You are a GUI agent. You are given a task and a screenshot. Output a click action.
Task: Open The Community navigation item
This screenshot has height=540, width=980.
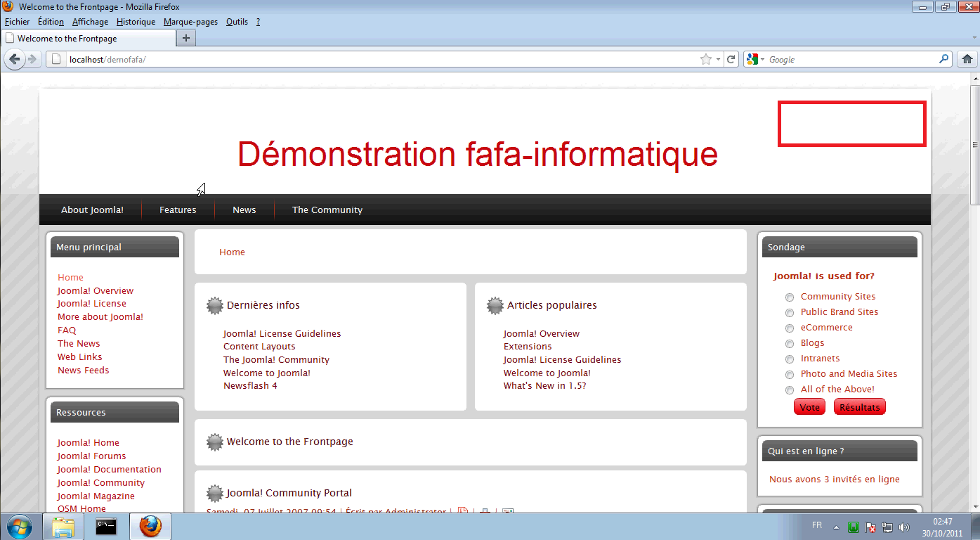point(327,210)
